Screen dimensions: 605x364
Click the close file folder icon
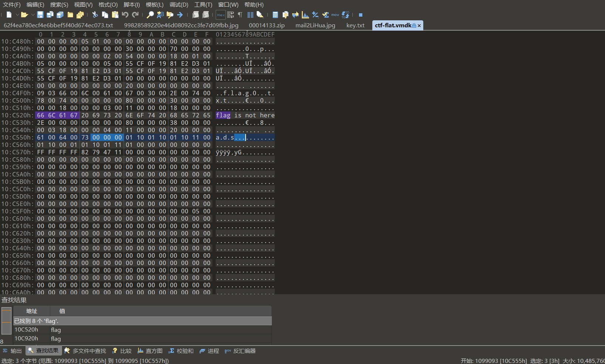point(70,15)
